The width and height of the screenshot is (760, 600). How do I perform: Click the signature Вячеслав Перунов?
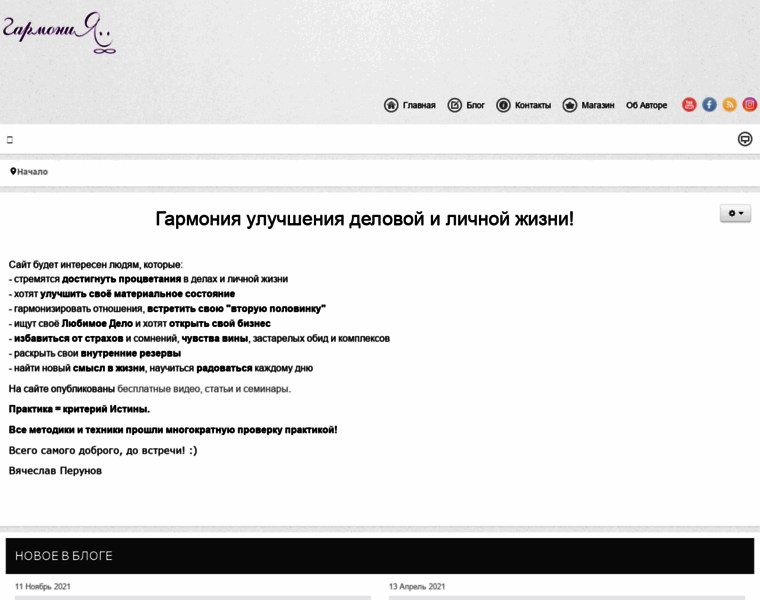point(55,471)
